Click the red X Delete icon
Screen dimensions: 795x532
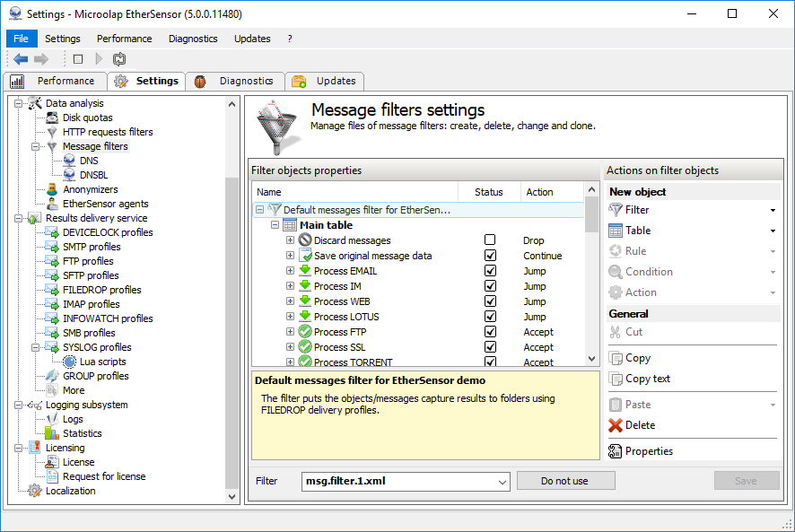[x=615, y=425]
